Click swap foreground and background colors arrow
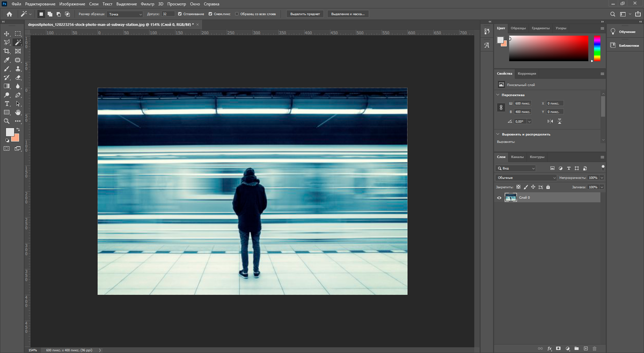644x353 pixels. (x=18, y=129)
